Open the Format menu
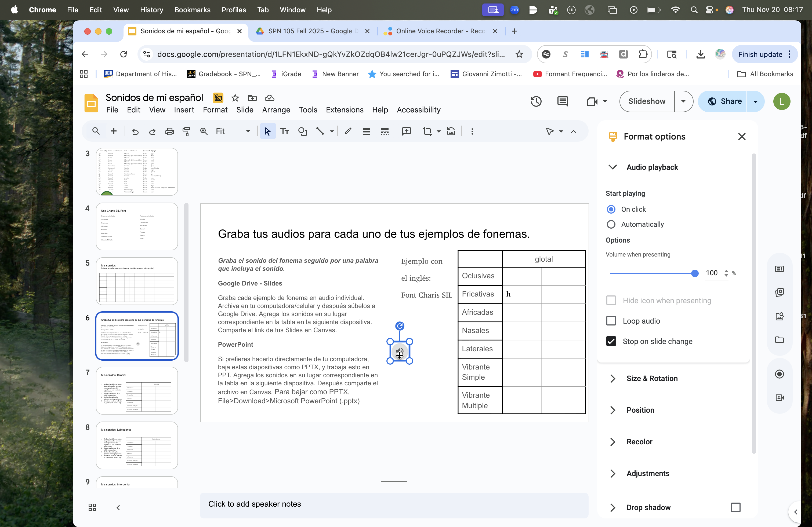Viewport: 812px width, 527px height. tap(215, 110)
